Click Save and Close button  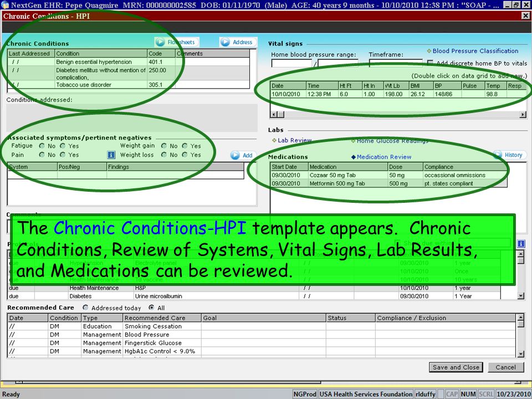456,367
